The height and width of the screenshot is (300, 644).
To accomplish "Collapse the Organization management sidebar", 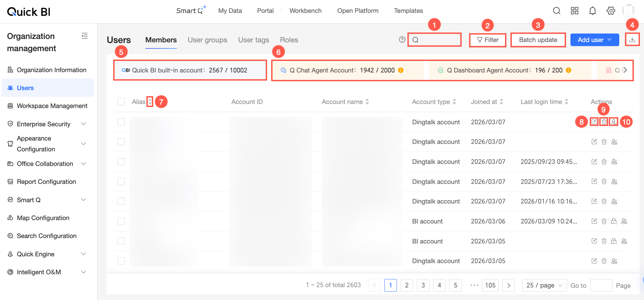I will (x=85, y=36).
